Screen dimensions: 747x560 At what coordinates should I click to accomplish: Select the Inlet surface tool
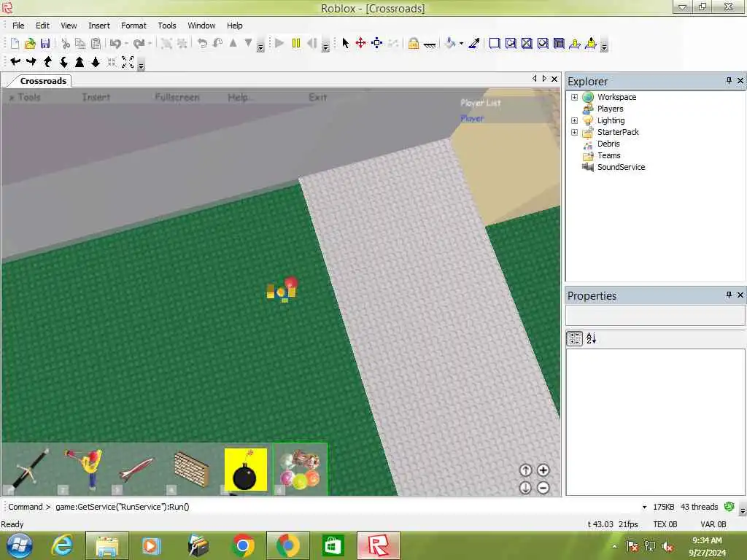tap(559, 43)
